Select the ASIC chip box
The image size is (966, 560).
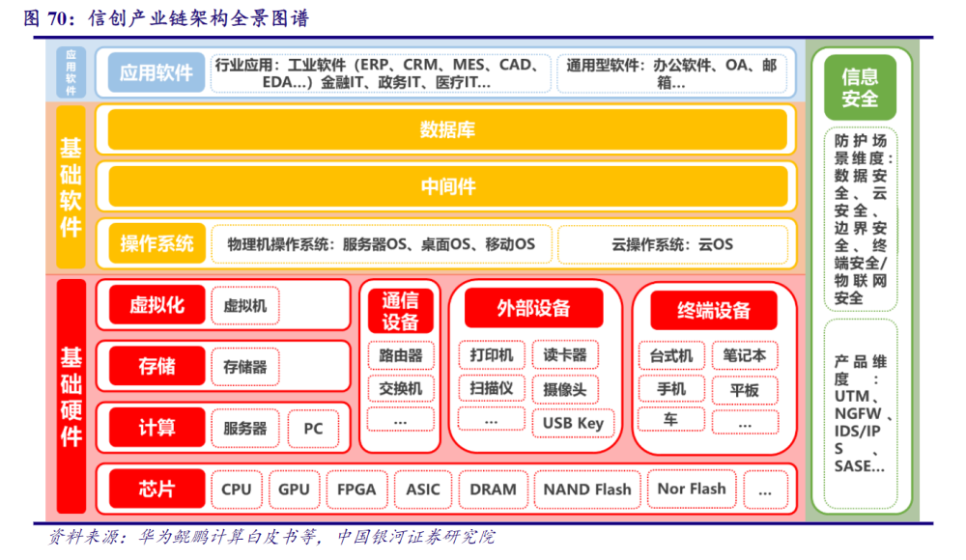(x=423, y=490)
